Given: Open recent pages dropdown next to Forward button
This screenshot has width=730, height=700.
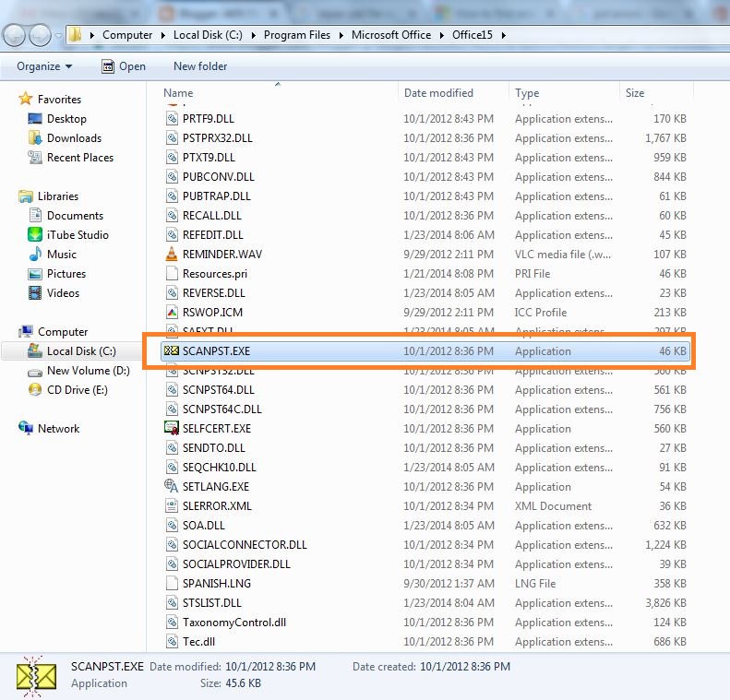Looking at the screenshot, I should tap(59, 35).
